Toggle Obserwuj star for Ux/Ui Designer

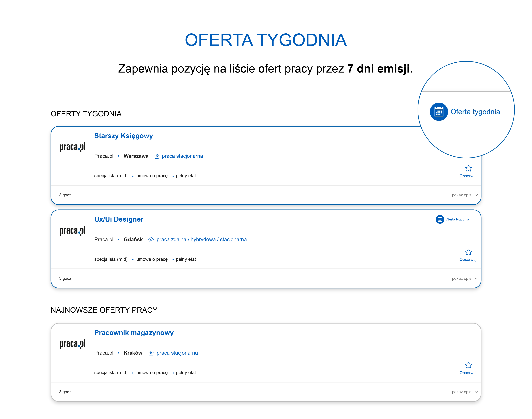[468, 252]
